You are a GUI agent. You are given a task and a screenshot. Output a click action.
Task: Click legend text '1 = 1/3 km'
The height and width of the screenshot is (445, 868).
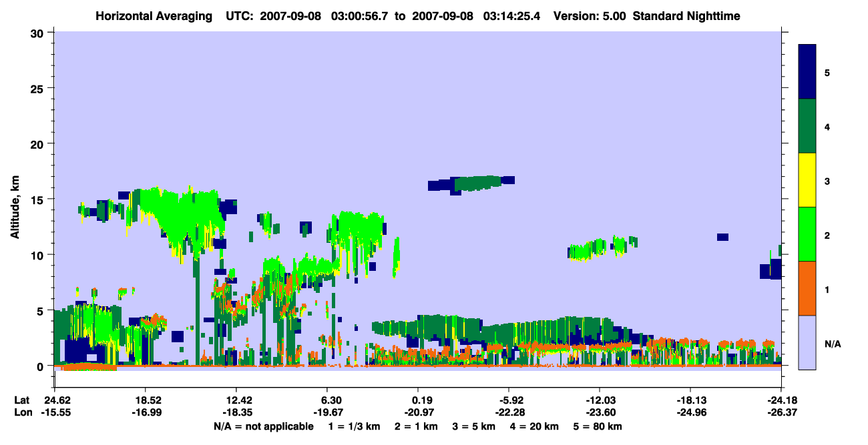(354, 426)
